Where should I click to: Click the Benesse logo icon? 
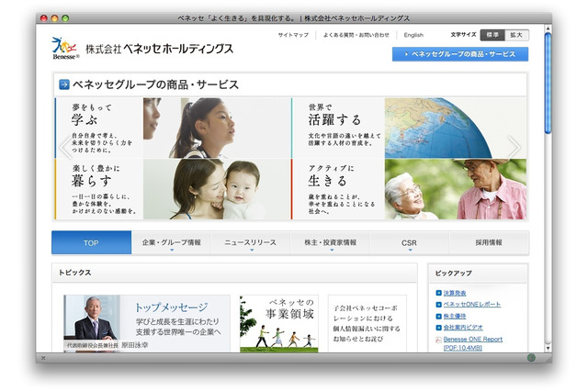pyautogui.click(x=65, y=49)
